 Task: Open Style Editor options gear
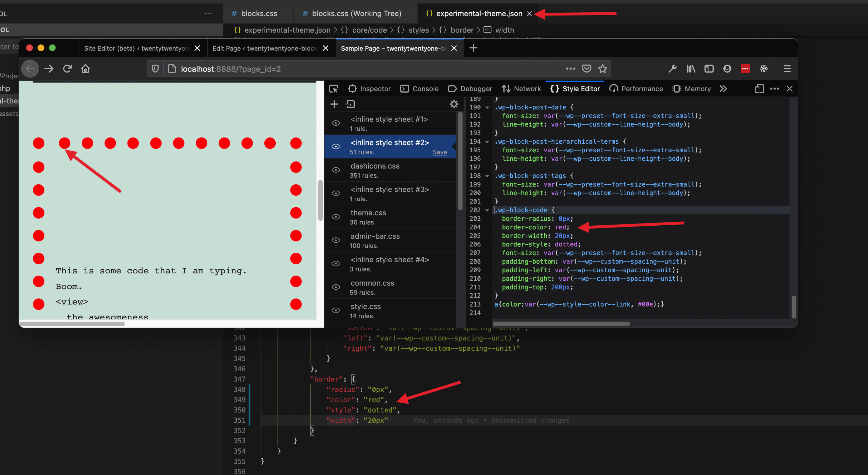tap(454, 104)
